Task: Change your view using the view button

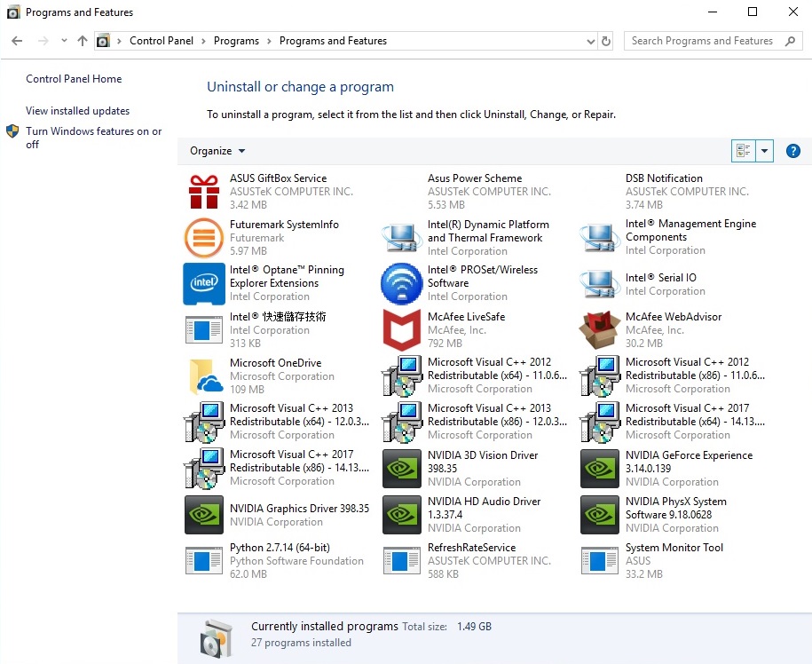Action: (x=744, y=151)
